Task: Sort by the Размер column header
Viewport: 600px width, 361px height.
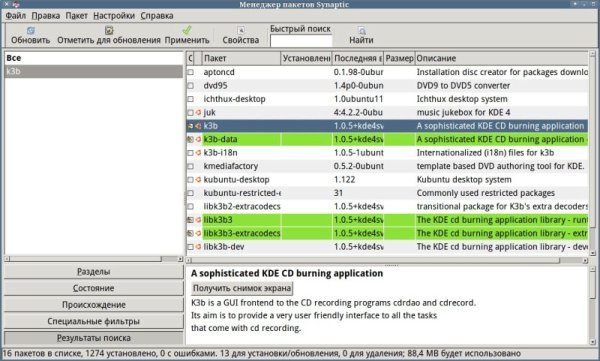Action: 399,58
